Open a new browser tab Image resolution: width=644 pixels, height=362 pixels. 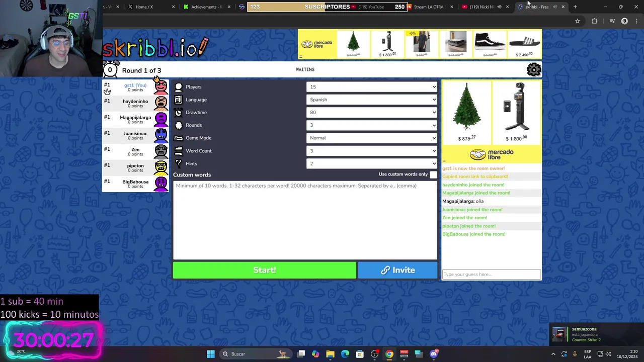pos(575,7)
